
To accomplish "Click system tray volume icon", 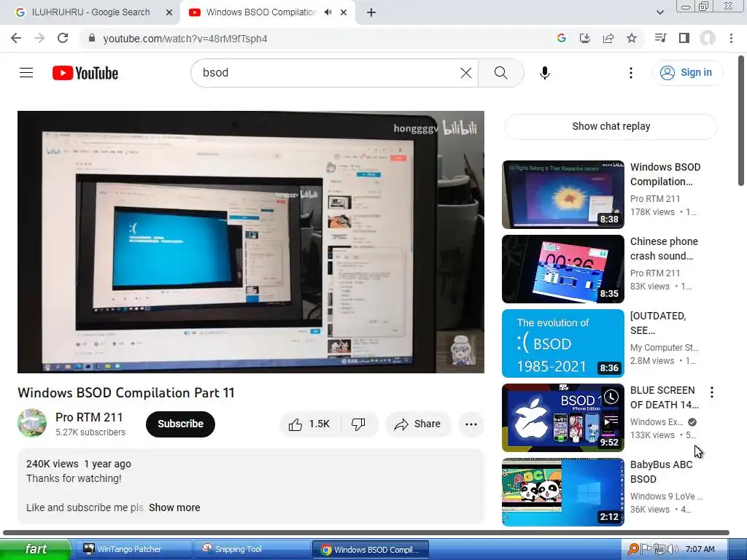I will [x=672, y=549].
